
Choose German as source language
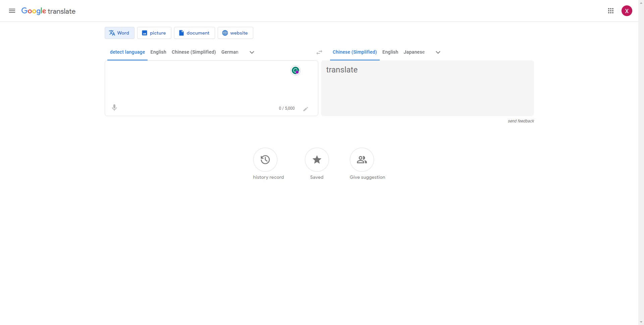[230, 52]
